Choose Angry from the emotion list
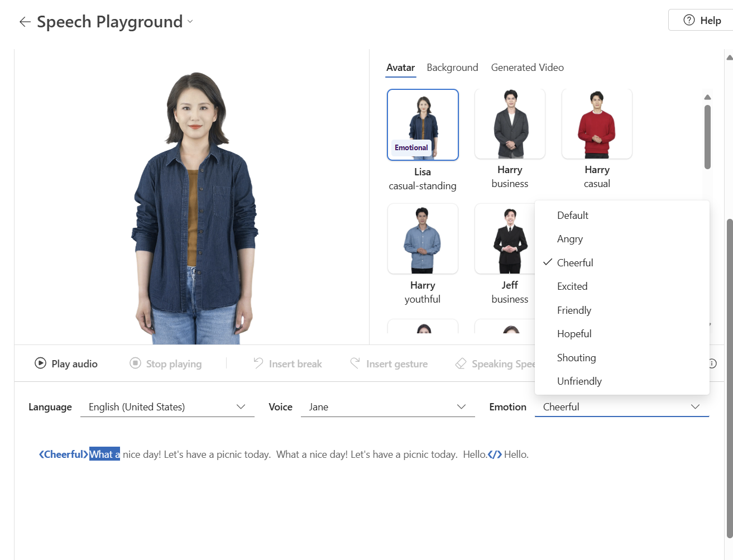Viewport: 733px width, 560px height. point(569,239)
